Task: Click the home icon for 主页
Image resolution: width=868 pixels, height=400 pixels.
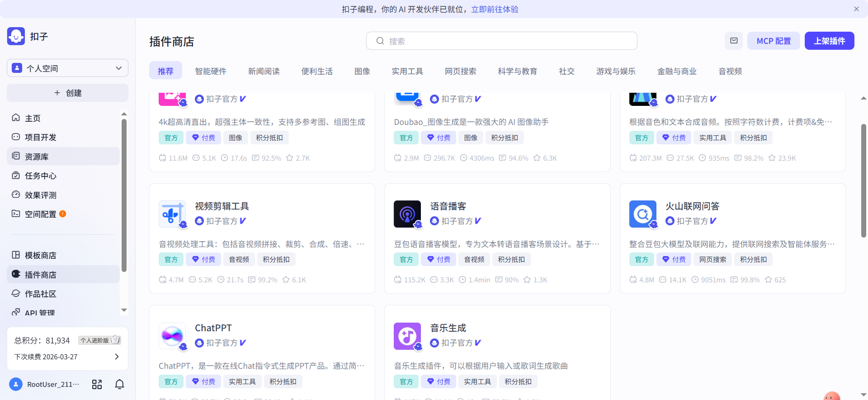Action: click(16, 118)
